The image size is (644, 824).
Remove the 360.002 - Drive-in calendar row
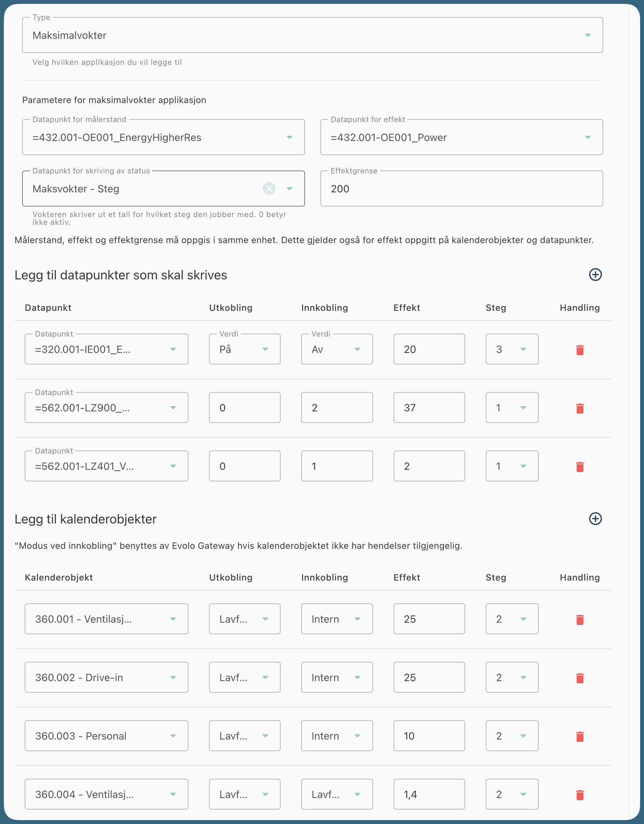coord(579,678)
